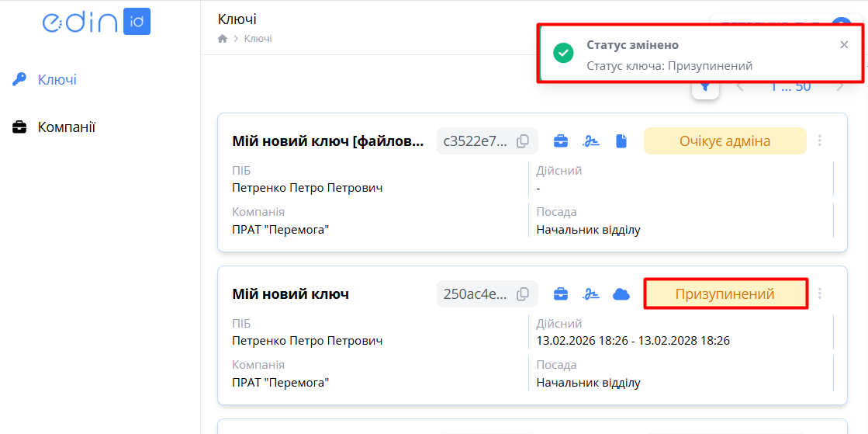Open three-dot menu for Очікує адміна key

pyautogui.click(x=820, y=141)
